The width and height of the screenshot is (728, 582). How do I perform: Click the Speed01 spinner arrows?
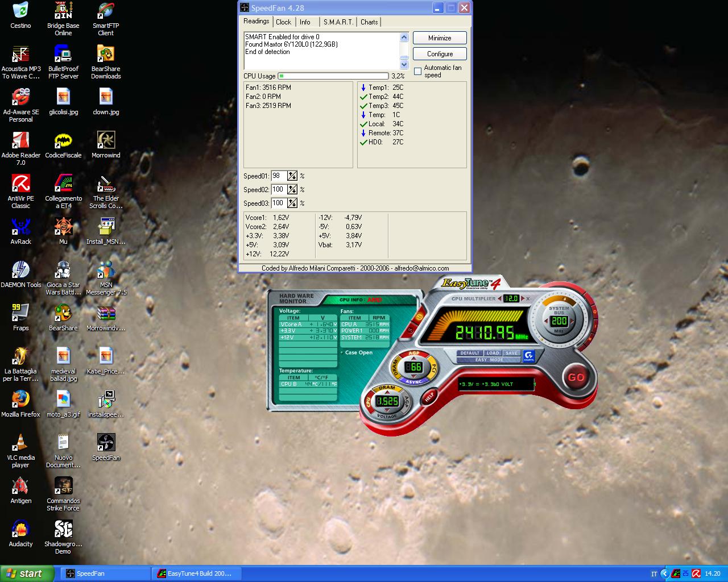(x=292, y=176)
